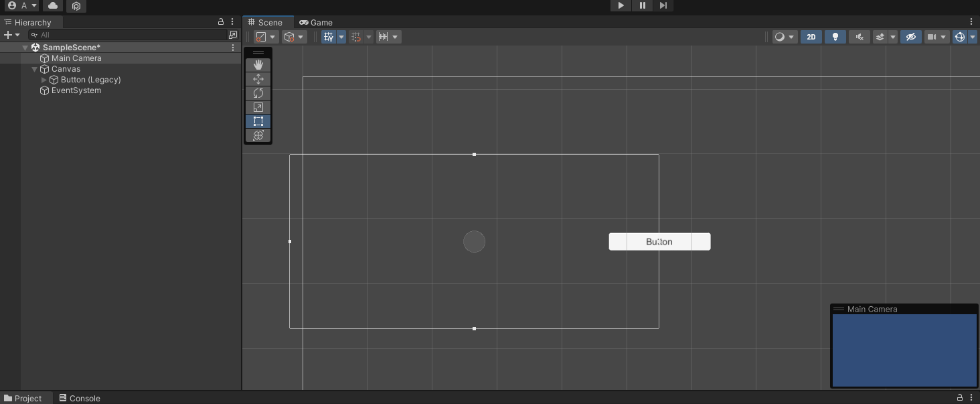The image size is (980, 404).
Task: Collapse the Canvas hierarchy item
Action: pos(35,69)
